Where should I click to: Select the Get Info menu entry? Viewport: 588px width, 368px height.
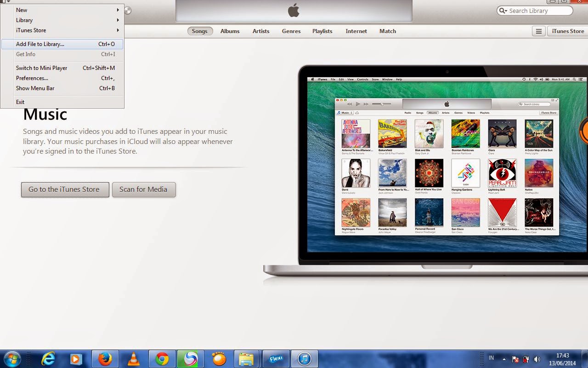tap(62, 54)
